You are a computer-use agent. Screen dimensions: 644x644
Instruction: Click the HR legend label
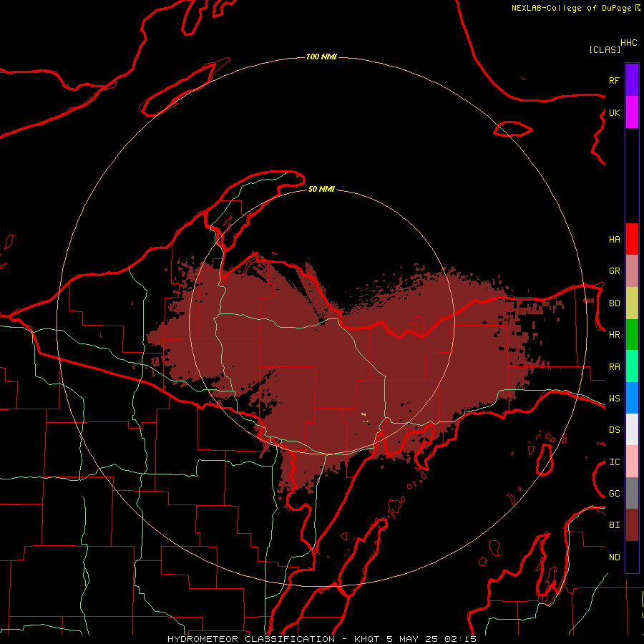614,335
